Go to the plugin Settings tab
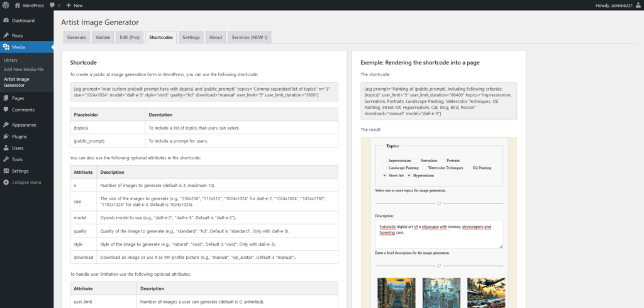Viewport: 644px width, 308px height. click(x=191, y=37)
